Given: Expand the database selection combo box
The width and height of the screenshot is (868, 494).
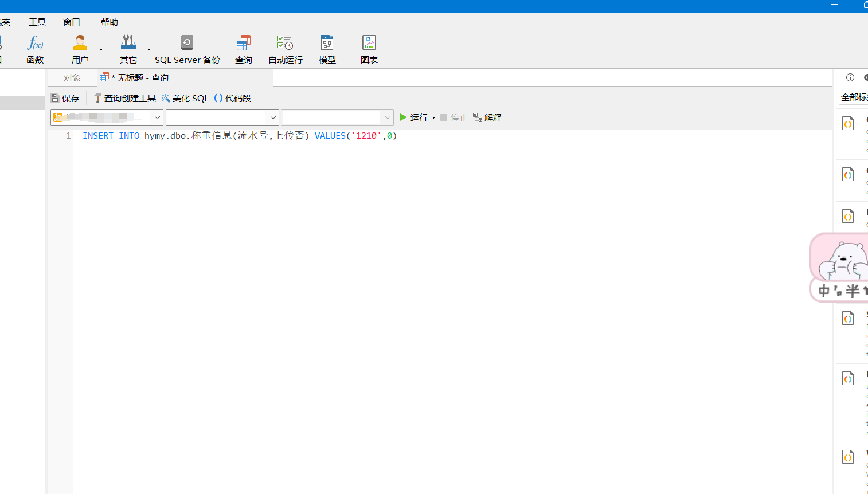Looking at the screenshot, I should [x=273, y=117].
